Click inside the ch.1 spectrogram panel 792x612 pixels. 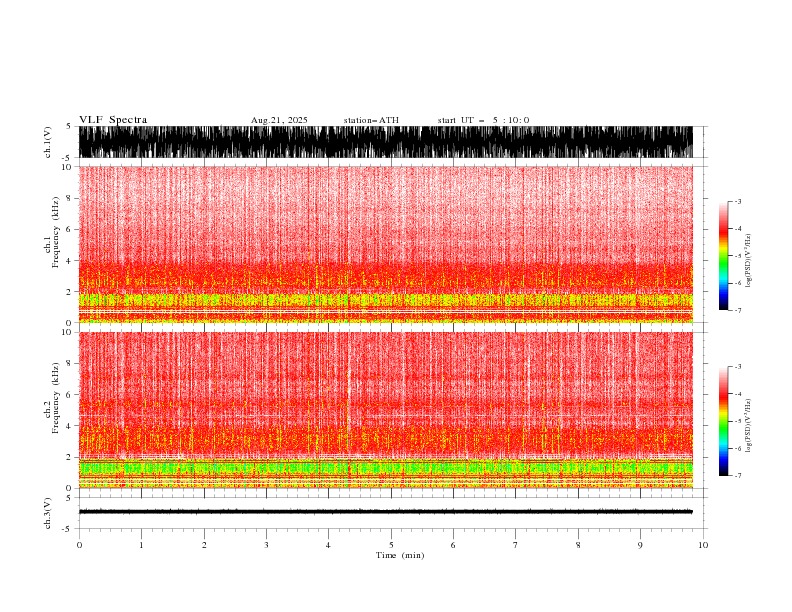pos(386,244)
